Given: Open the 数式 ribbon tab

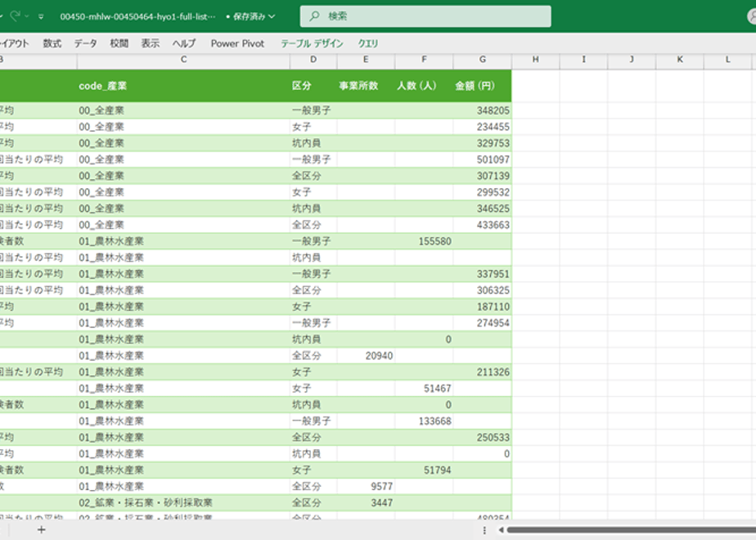Looking at the screenshot, I should click(52, 43).
